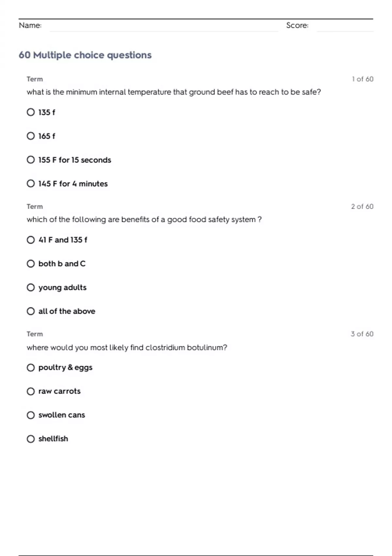The image size is (392, 556).
Task: Choose '165 f' radio button
Action: (x=31, y=136)
